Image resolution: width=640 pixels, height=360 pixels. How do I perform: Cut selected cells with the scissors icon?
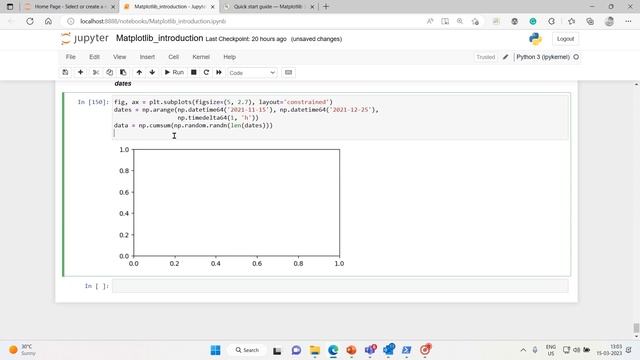[96, 72]
